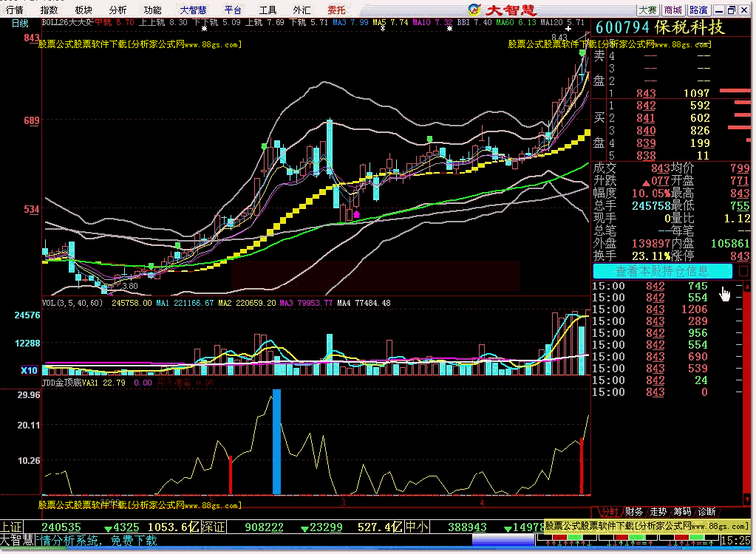Click the trade row with volume 1206
Image resolution: width=756 pixels, height=554 pixels.
click(667, 310)
